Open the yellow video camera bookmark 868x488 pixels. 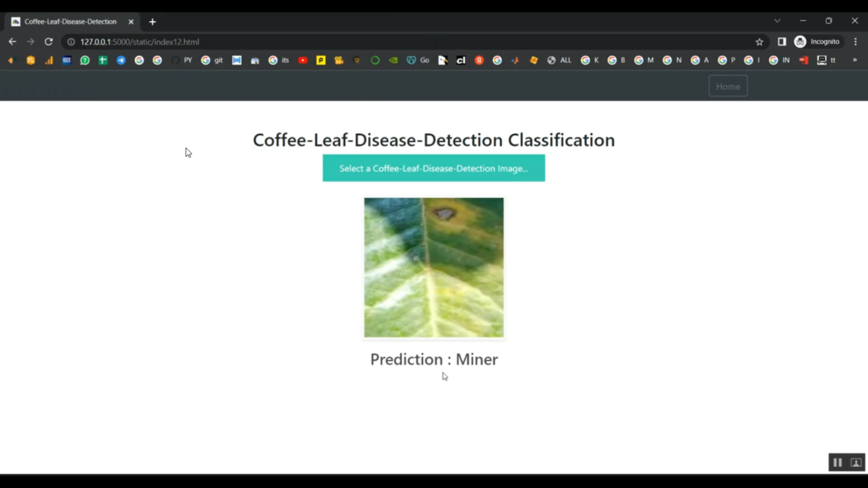click(339, 60)
